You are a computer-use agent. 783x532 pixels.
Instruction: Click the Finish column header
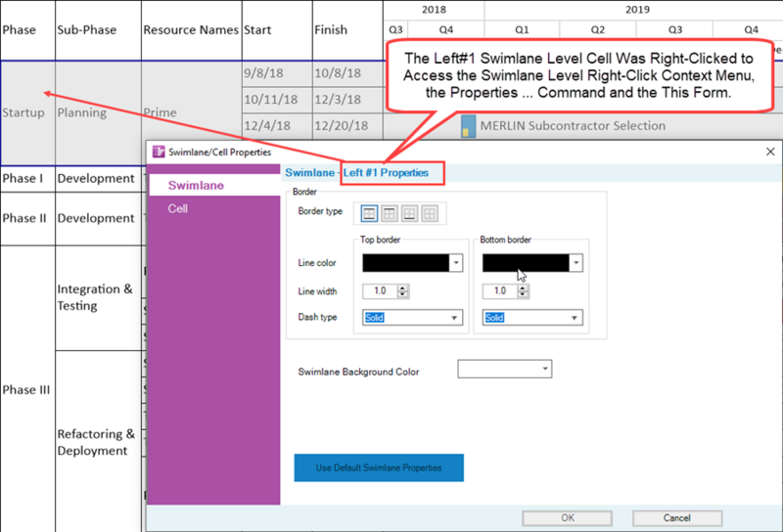point(347,30)
